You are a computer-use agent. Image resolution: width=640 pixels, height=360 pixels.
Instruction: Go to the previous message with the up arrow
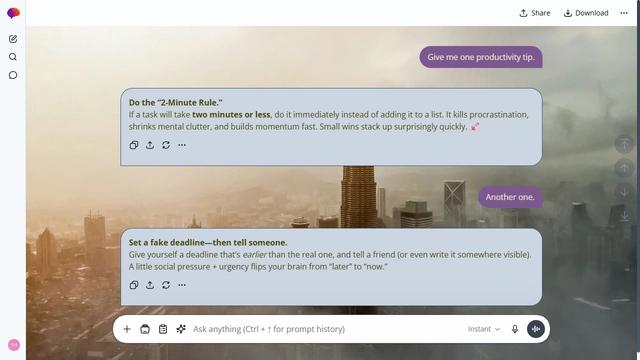[x=624, y=168]
